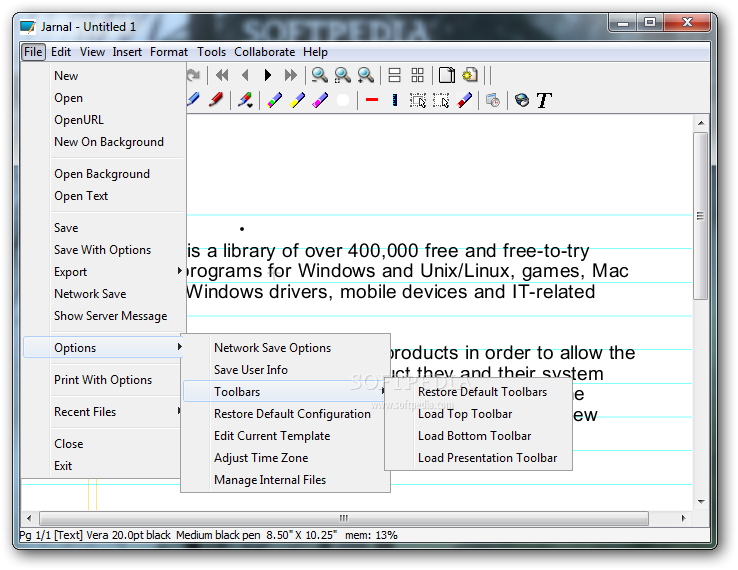The image size is (738, 570).
Task: Select the ruler tool
Action: [395, 100]
